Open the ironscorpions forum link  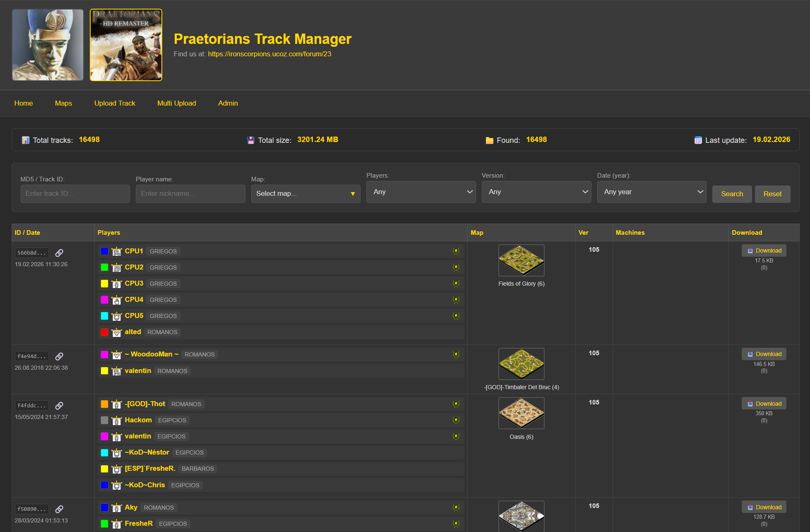pos(269,54)
